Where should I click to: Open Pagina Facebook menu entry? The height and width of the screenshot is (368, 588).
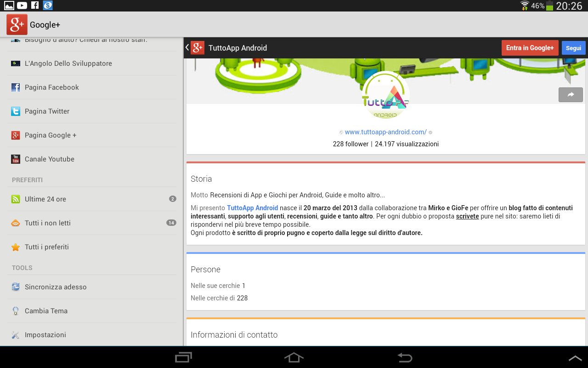coord(92,87)
